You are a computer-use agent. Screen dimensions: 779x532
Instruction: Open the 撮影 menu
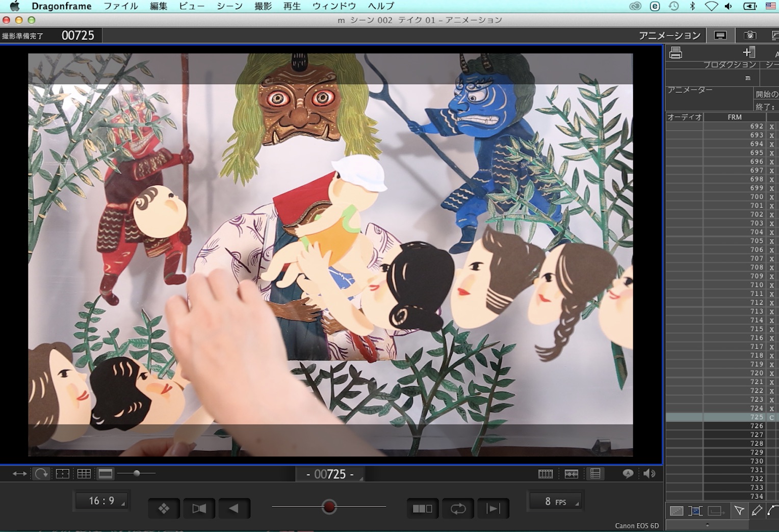pyautogui.click(x=263, y=6)
